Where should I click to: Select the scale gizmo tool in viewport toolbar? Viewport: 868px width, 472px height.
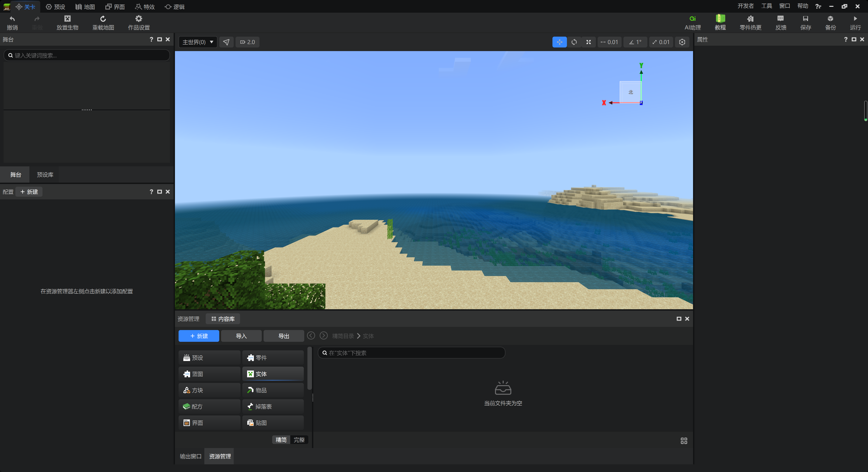tap(588, 42)
